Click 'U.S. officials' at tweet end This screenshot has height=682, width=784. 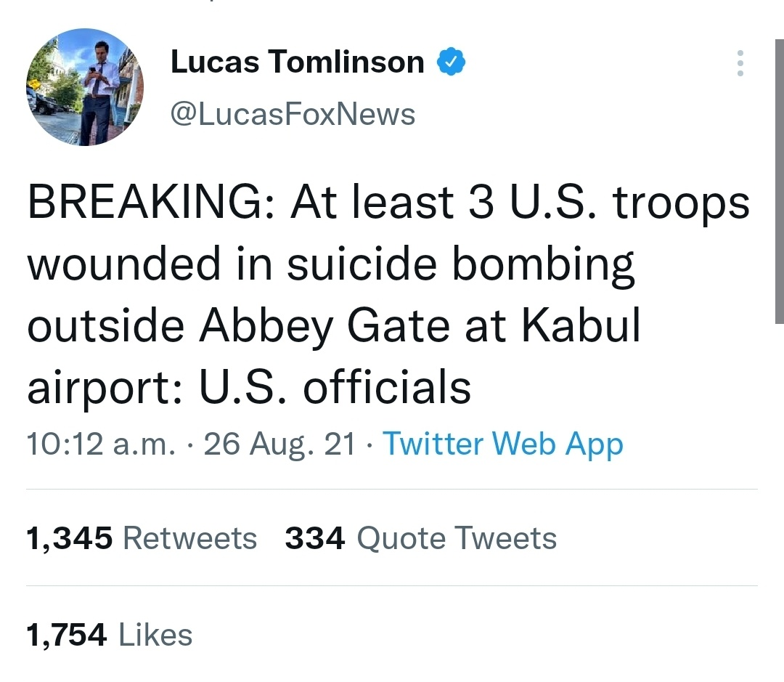[x=335, y=386]
